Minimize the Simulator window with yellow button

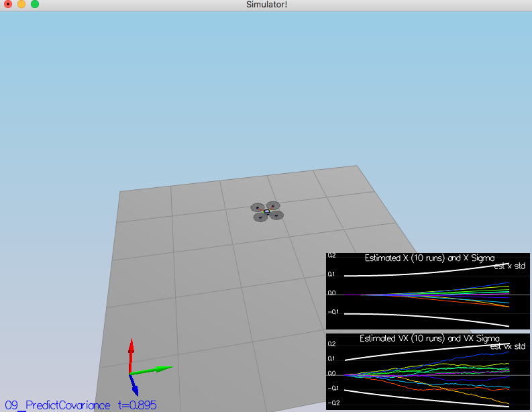pos(21,4)
